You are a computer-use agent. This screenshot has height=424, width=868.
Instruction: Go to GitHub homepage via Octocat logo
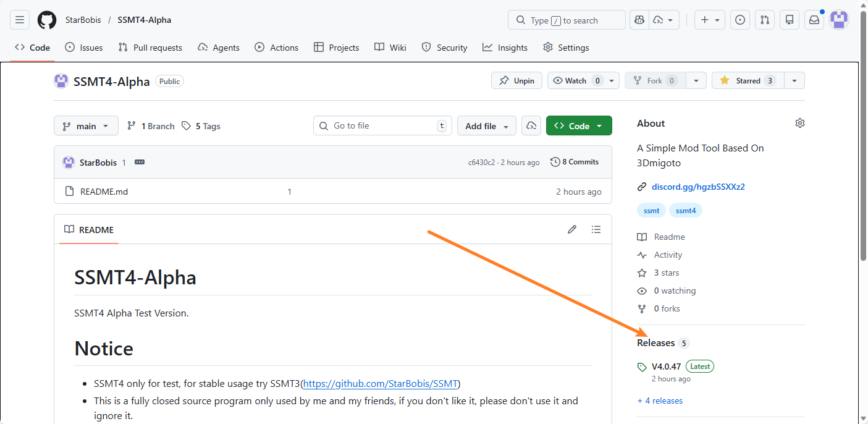point(47,20)
